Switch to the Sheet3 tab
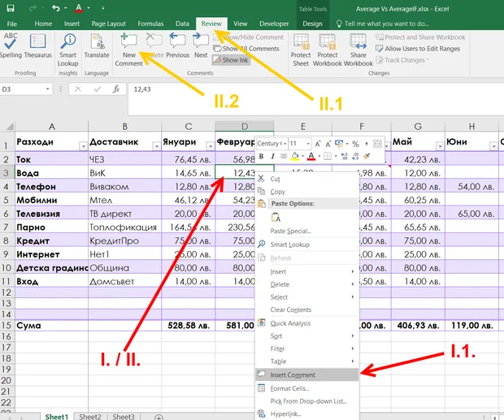The width and height of the screenshot is (504, 420). tap(124, 417)
